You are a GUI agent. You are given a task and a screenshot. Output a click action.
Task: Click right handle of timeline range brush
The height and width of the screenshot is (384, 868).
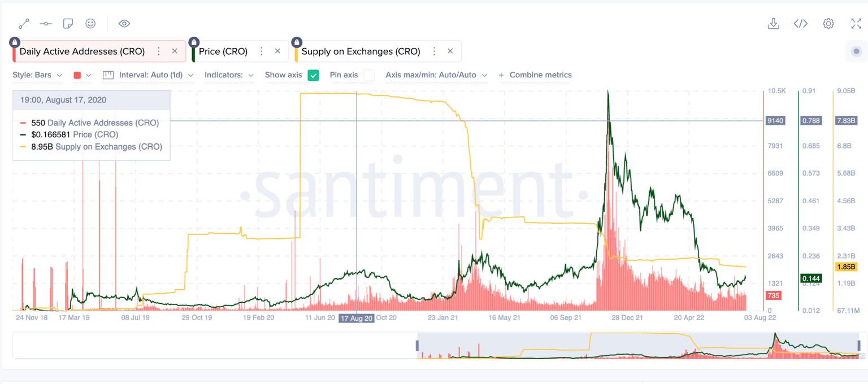click(x=859, y=345)
